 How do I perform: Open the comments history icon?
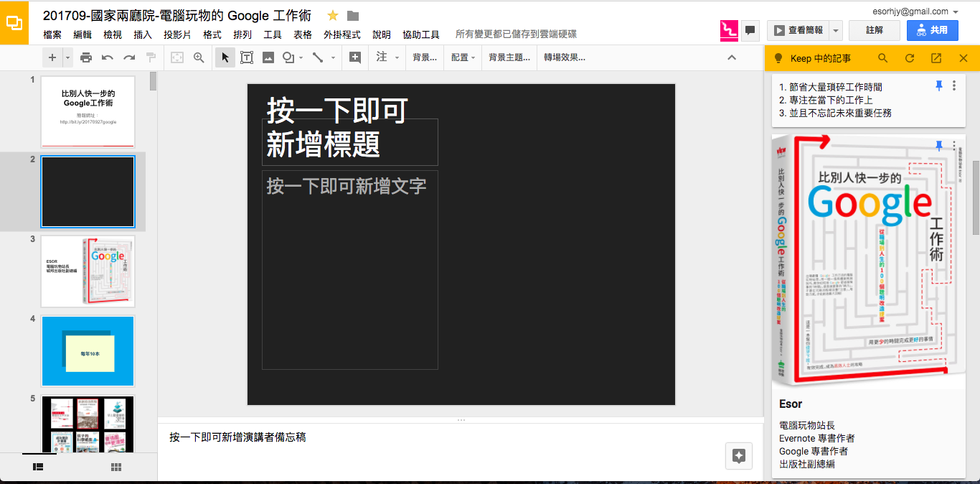(750, 30)
